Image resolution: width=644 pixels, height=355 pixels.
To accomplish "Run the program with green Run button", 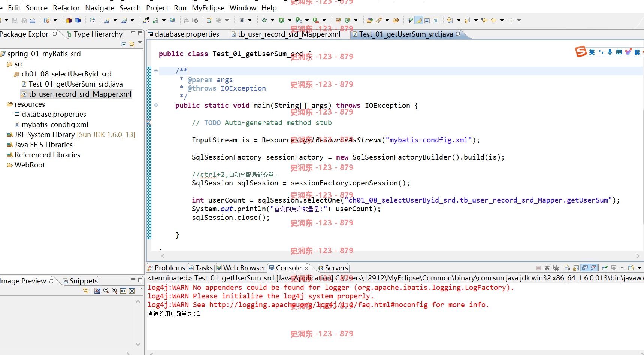I will click(x=281, y=20).
